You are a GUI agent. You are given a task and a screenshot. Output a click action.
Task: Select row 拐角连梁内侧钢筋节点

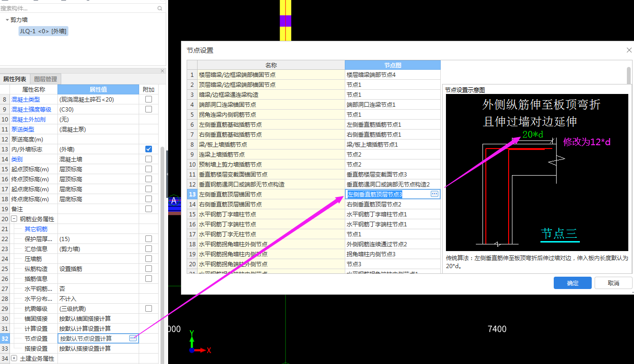click(x=271, y=114)
